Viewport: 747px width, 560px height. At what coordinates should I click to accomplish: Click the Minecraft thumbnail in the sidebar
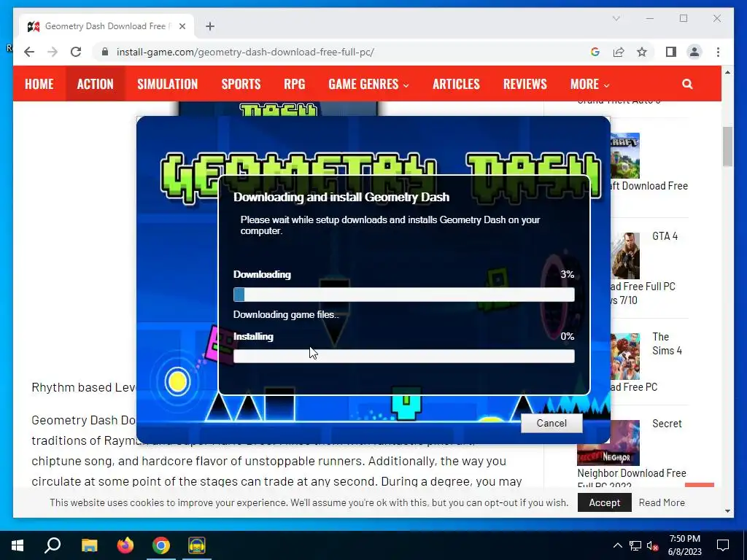tap(624, 156)
